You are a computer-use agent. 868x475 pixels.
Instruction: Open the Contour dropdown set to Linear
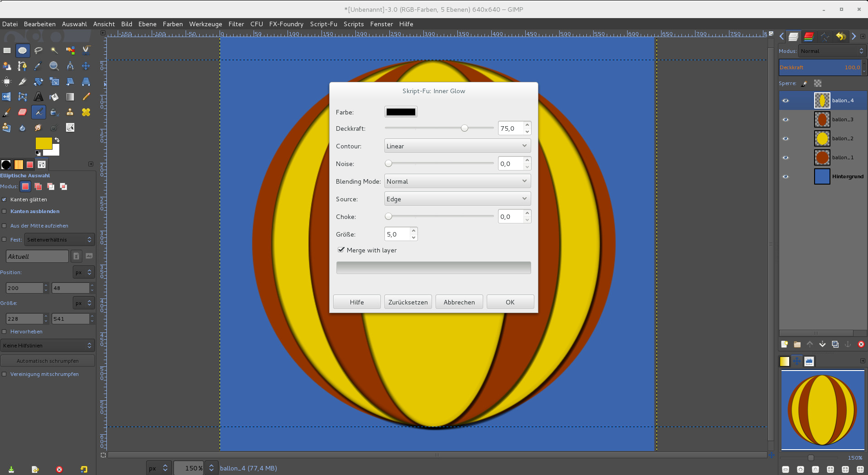click(457, 146)
